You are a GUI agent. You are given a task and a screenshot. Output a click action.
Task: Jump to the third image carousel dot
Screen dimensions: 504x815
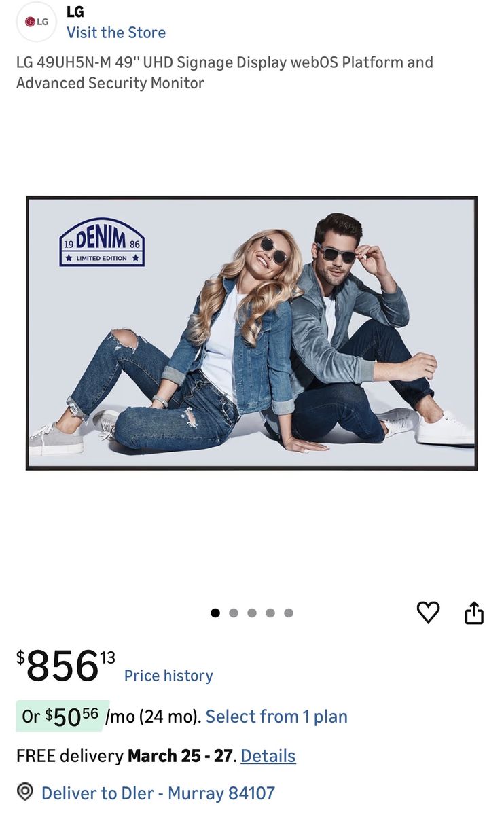(x=252, y=613)
